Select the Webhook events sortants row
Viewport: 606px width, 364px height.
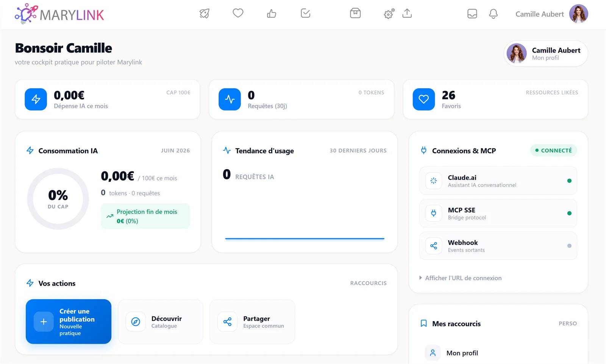pos(498,246)
